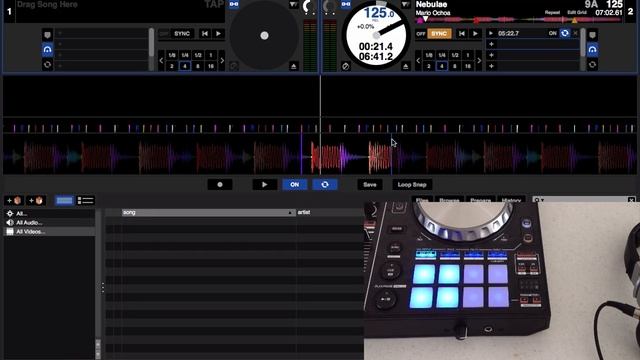The image size is (640, 360).
Task: Open cue points panel on deck 2
Action: tap(592, 35)
